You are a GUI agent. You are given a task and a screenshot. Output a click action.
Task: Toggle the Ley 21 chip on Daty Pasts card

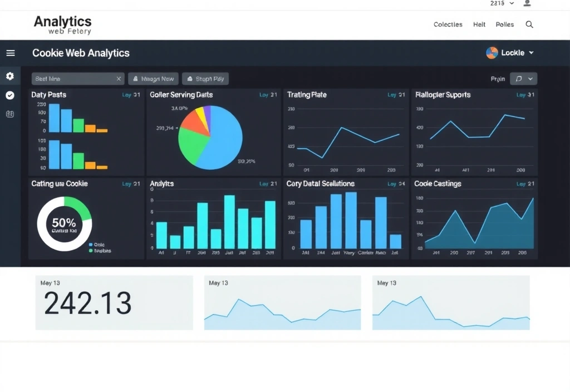click(131, 95)
